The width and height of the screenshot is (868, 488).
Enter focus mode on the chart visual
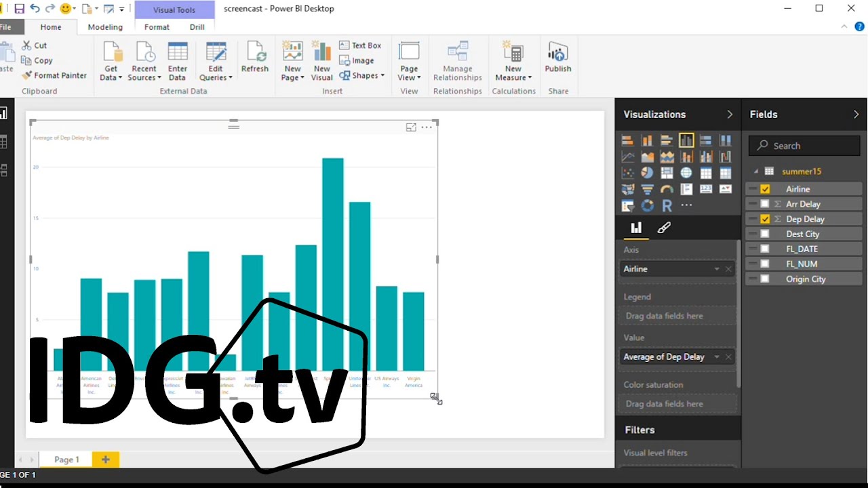(x=411, y=127)
